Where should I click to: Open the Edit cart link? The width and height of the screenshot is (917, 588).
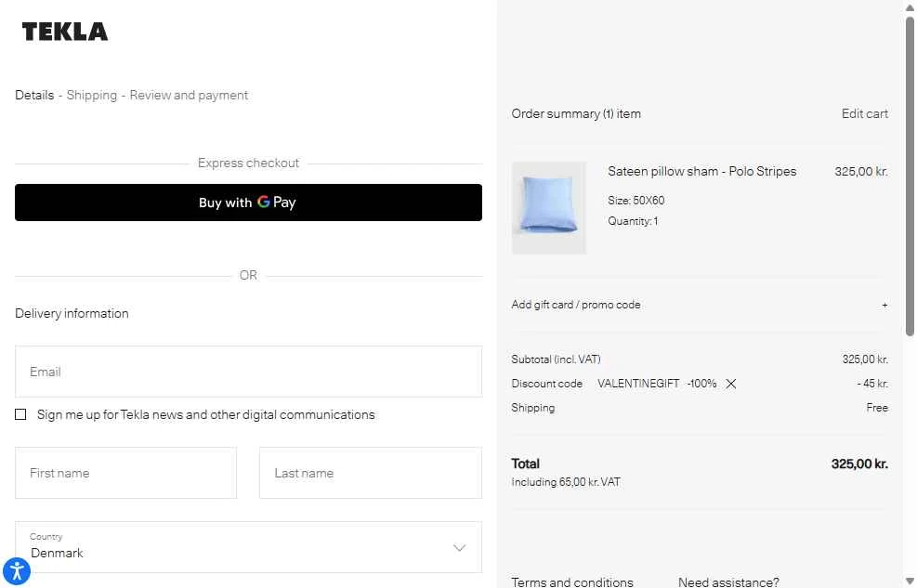click(x=864, y=113)
